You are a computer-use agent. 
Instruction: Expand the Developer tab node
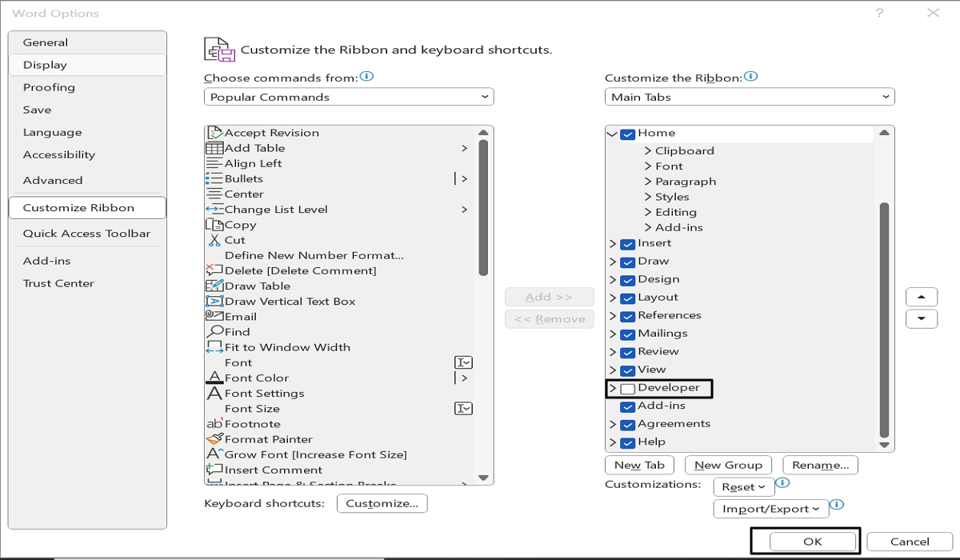613,388
